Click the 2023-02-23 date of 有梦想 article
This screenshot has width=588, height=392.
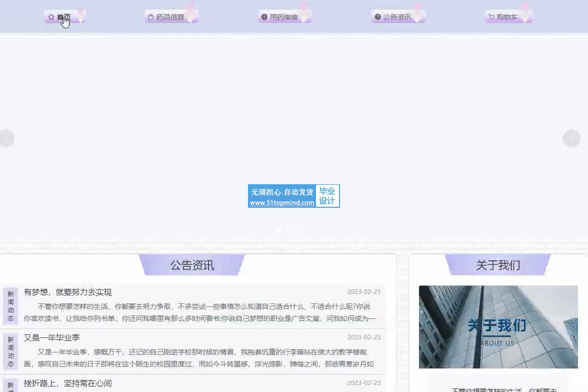click(x=364, y=292)
